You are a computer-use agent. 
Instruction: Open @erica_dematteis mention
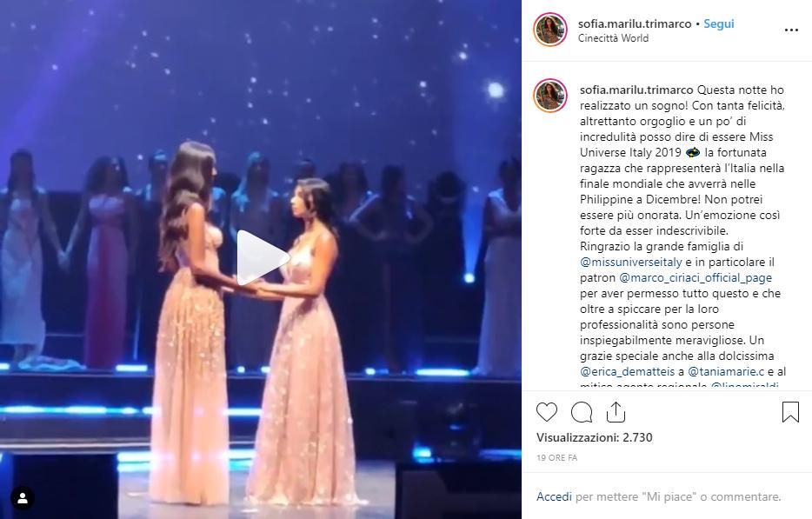coord(627,371)
